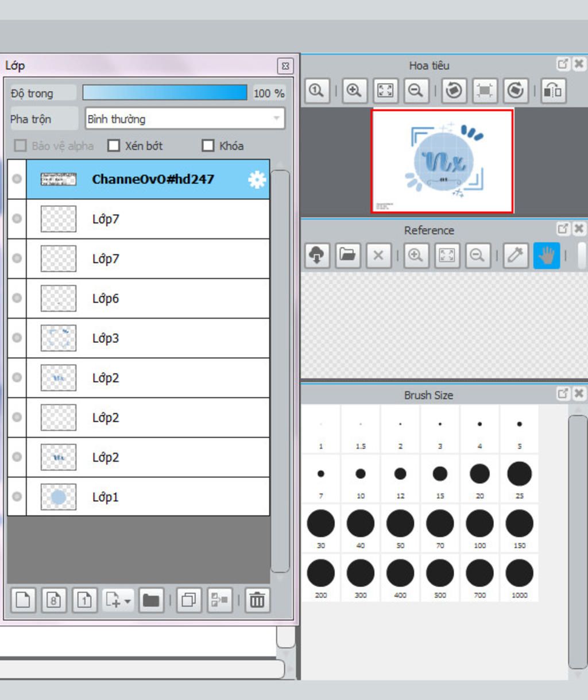Adjust the Độ trong opacity slider

point(165,92)
